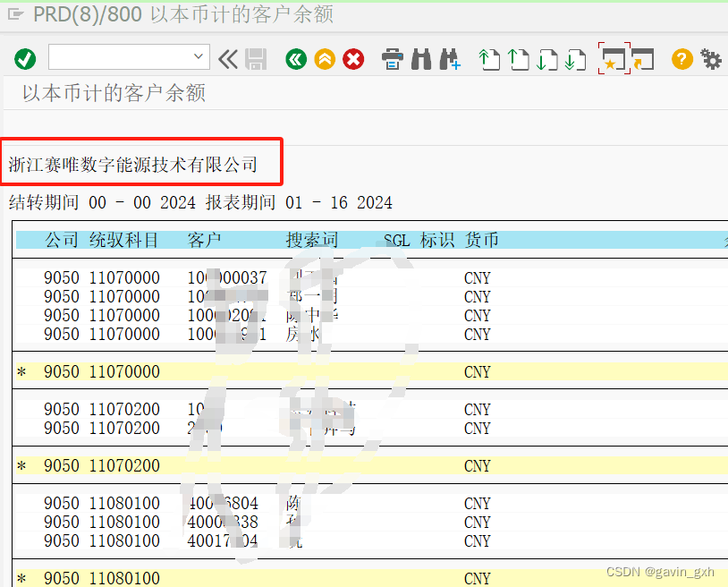
Task: Click reconciliation account 11070000 in first data row
Action: (124, 277)
